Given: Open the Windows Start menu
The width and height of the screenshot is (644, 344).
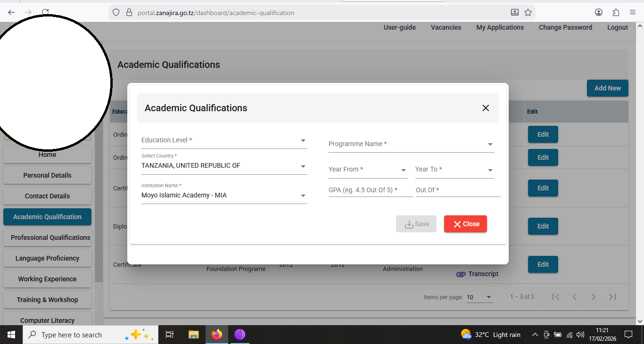Looking at the screenshot, I should click(11, 335).
